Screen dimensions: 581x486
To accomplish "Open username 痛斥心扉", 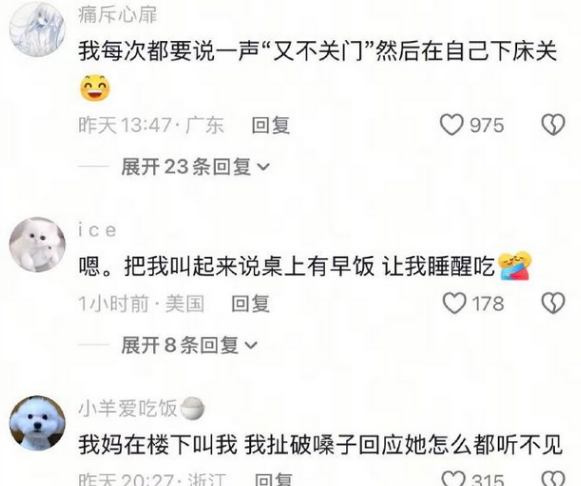I will (117, 16).
